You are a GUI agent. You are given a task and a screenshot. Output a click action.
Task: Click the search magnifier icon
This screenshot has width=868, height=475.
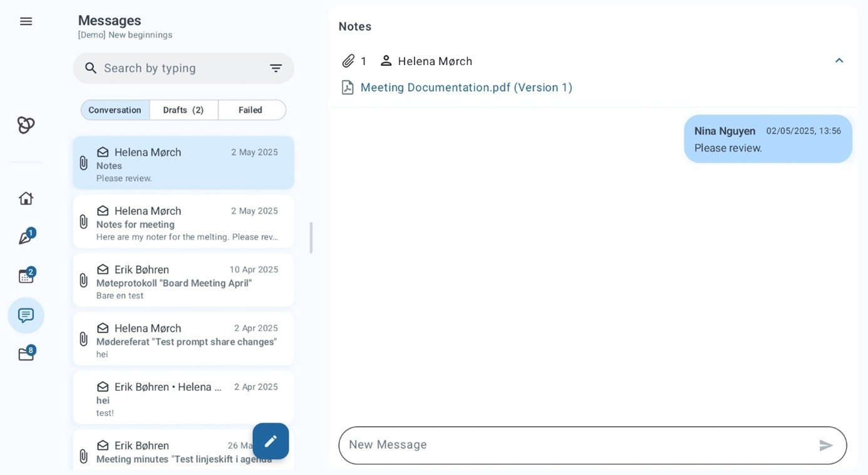[x=91, y=68]
